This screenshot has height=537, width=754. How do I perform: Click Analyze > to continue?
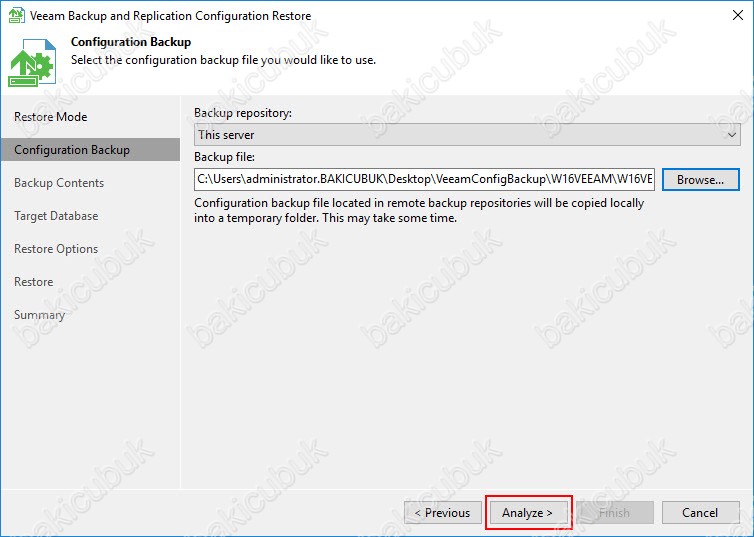point(528,512)
